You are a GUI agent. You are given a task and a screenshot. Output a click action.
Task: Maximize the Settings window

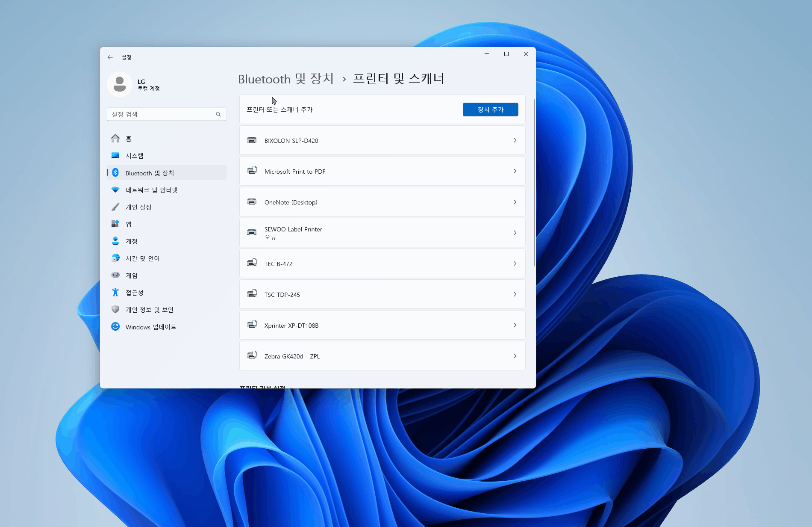(x=506, y=54)
